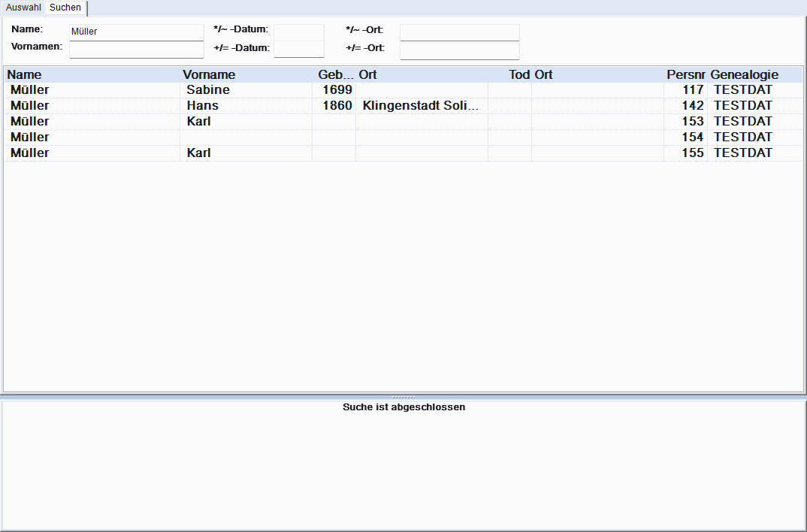Viewport: 807px width, 532px height.
Task: Focus the */~ -Ort input field
Action: point(460,32)
